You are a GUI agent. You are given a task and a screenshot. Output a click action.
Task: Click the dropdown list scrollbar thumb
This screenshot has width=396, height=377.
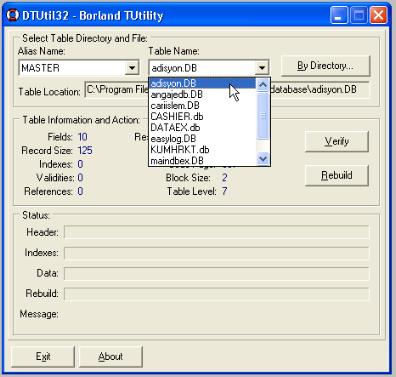(x=263, y=115)
